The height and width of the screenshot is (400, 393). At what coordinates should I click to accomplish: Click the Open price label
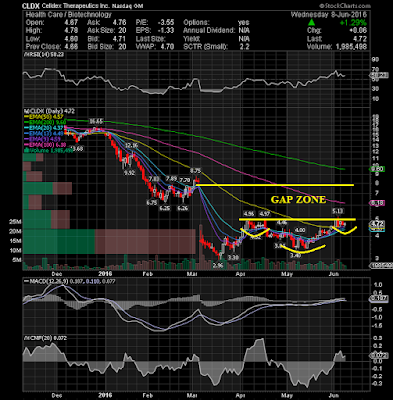(x=35, y=23)
